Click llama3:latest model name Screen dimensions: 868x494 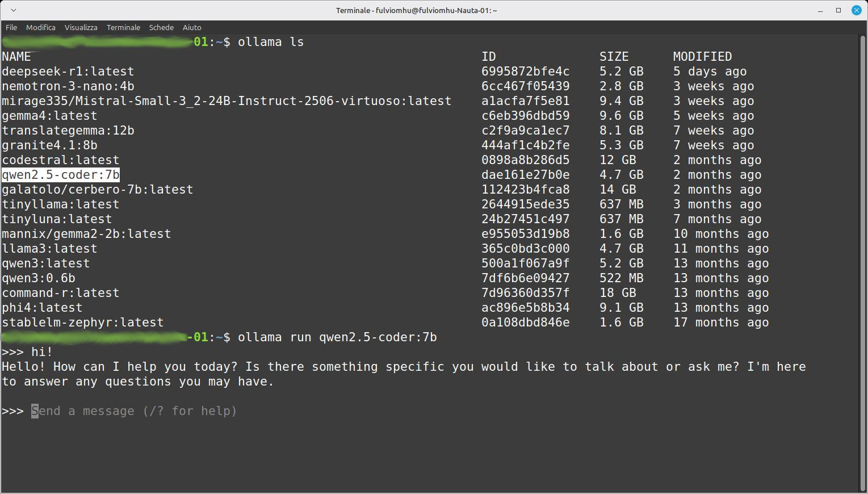(49, 249)
